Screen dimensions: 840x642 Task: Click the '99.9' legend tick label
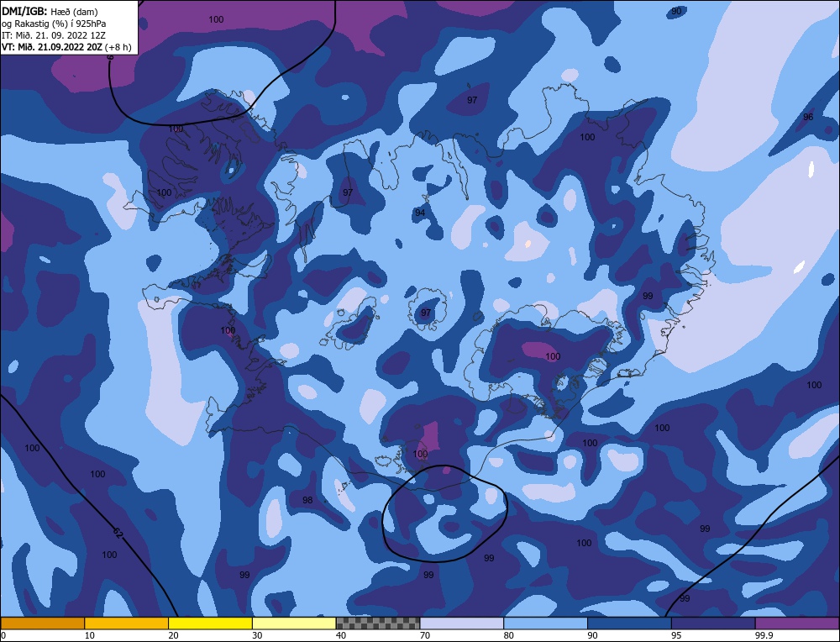764,635
